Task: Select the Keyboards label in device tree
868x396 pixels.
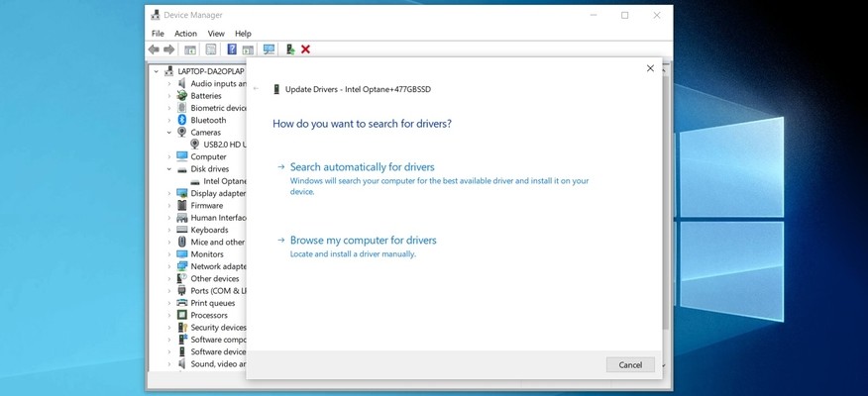Action: coord(209,230)
